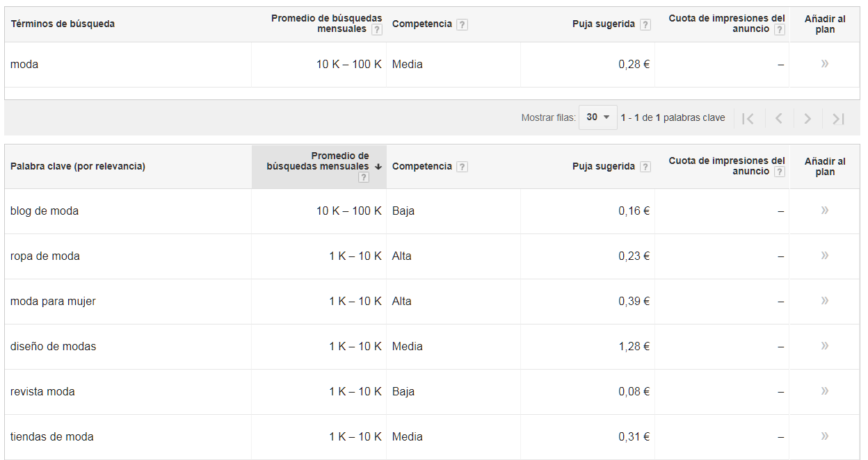Add 'diseño de modas' to plan
The image size is (868, 460).
824,346
